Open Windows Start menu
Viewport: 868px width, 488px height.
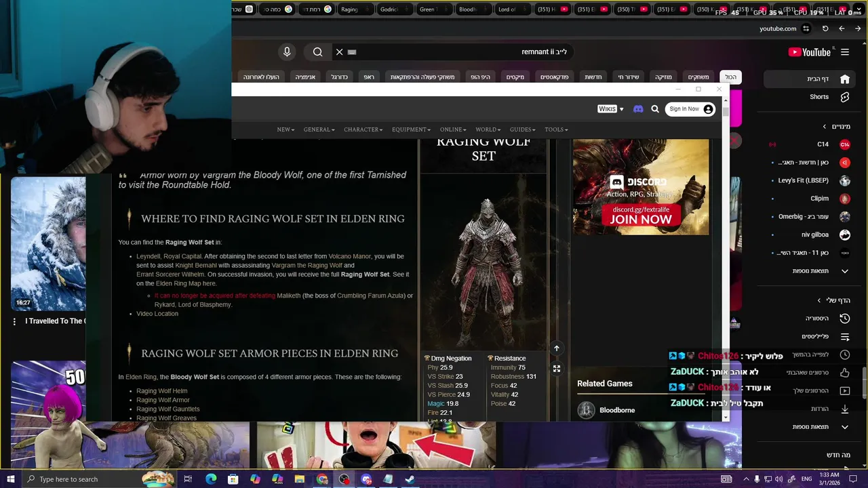[10, 479]
